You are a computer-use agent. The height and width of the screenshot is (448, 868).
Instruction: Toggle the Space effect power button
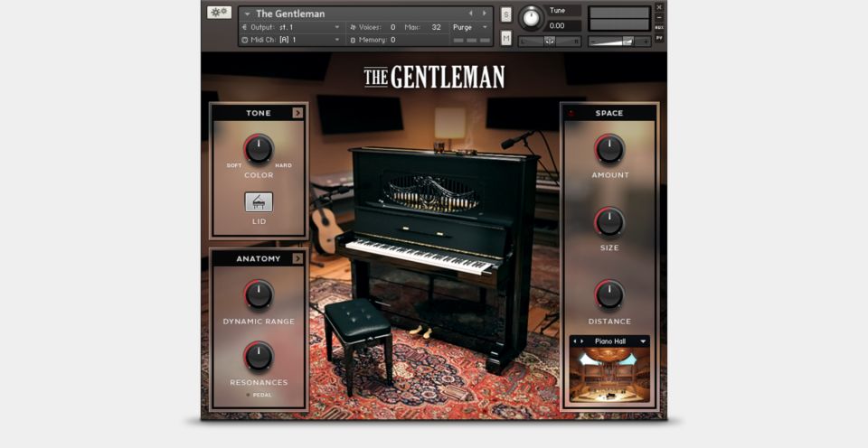tap(571, 114)
